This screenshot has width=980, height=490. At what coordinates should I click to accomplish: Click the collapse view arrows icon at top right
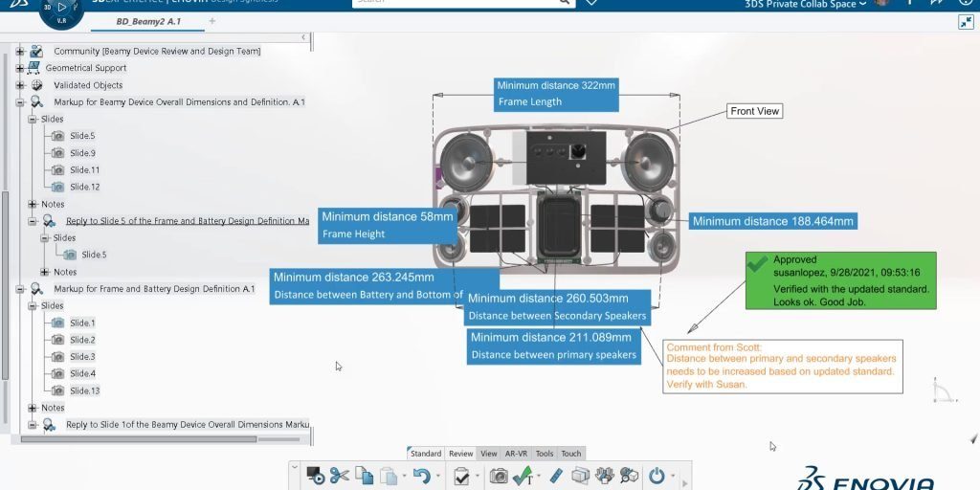[x=967, y=22]
